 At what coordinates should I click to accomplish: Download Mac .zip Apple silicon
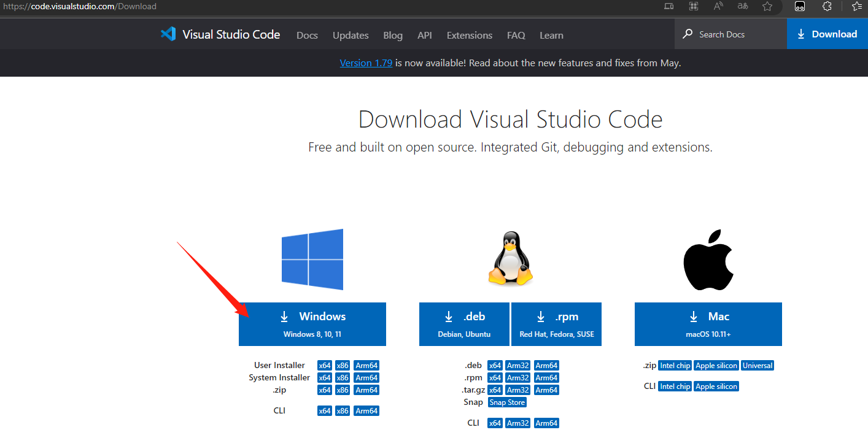click(716, 366)
